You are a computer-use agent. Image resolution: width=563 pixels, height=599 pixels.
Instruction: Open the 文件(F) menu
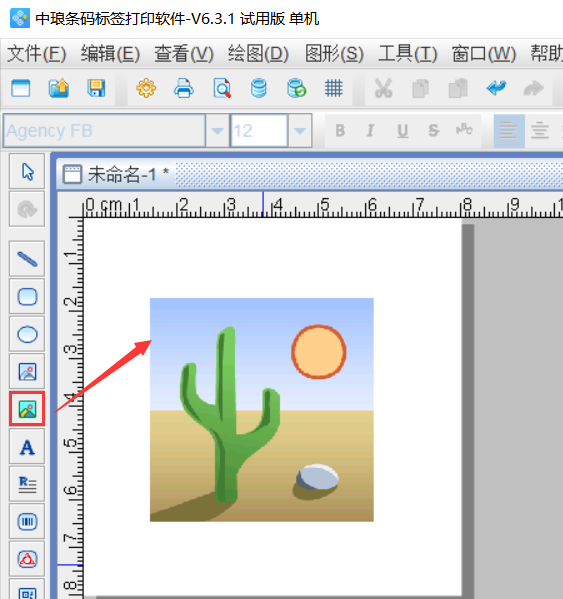pyautogui.click(x=37, y=53)
